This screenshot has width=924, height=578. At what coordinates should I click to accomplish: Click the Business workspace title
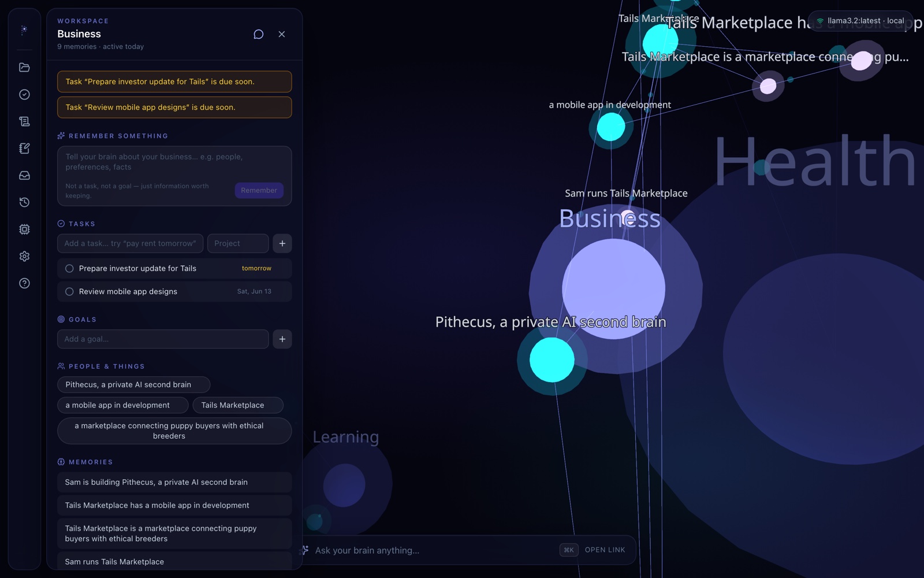click(79, 34)
